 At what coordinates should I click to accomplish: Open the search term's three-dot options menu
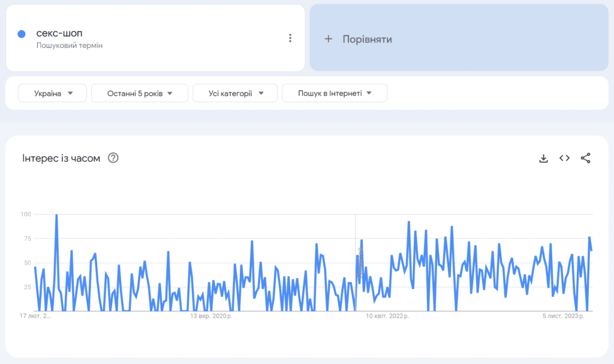click(290, 38)
